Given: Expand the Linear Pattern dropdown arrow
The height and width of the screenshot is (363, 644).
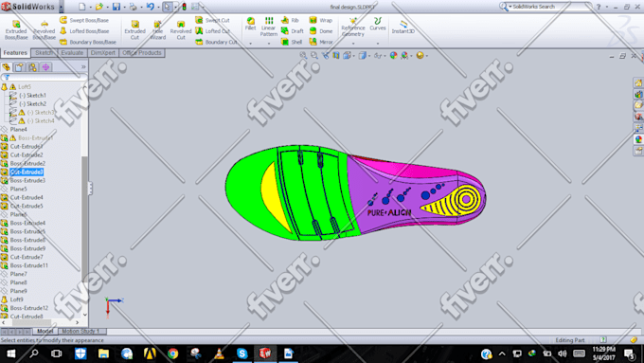Looking at the screenshot, I should (269, 44).
